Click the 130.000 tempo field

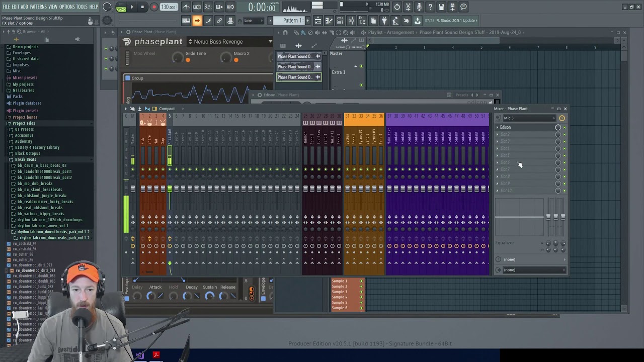pyautogui.click(x=169, y=7)
